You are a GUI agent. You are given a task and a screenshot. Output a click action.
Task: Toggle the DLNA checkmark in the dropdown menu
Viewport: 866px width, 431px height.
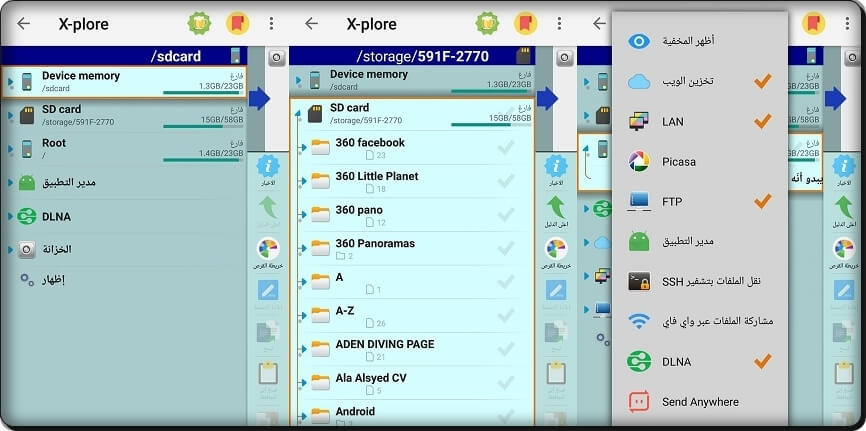(x=763, y=362)
